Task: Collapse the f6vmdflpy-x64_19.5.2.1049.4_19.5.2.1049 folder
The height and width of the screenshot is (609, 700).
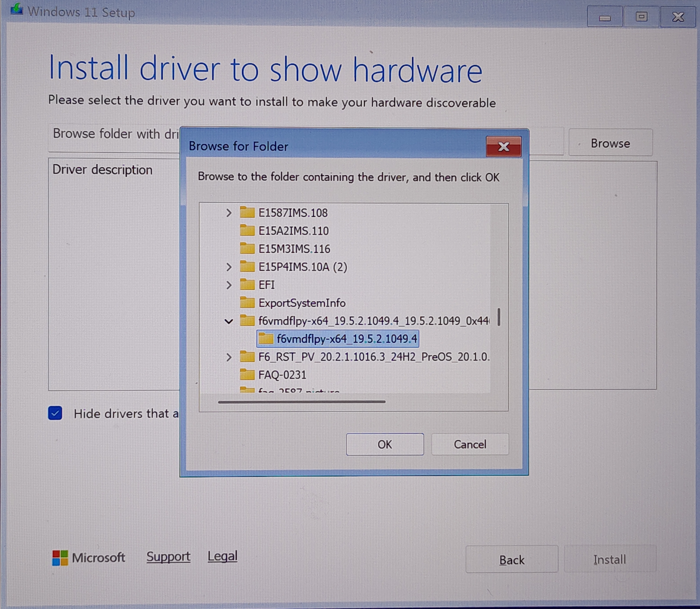Action: tap(229, 321)
